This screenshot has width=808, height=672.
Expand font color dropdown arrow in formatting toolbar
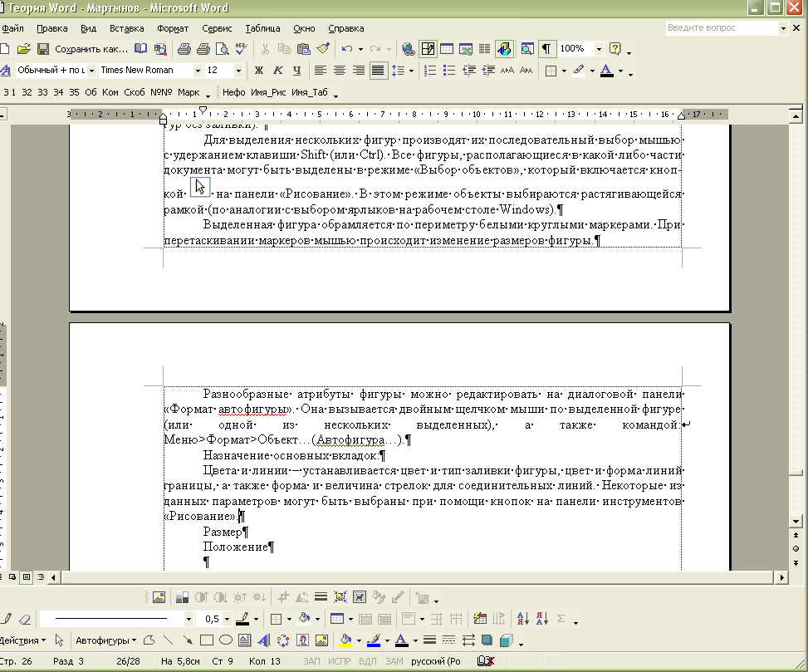coord(620,70)
